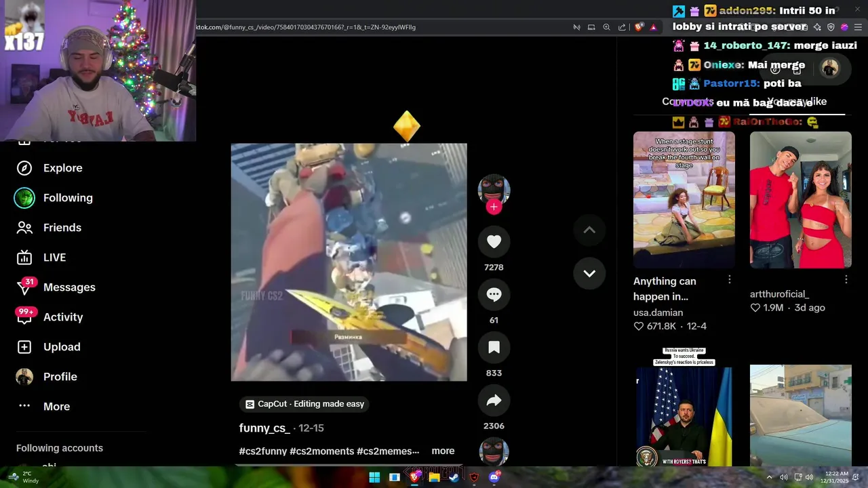
Task: Open the masked author avatar beside video
Action: coord(494,189)
